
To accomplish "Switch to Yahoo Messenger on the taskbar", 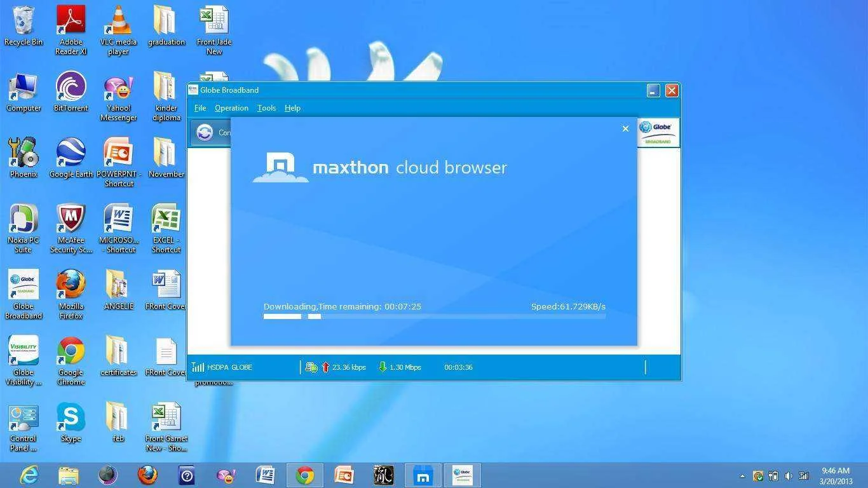I will (226, 475).
